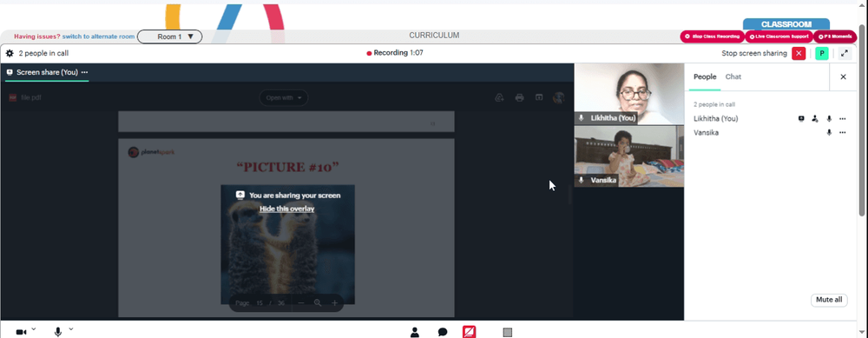Click the planetspark logo on PDF page
The height and width of the screenshot is (338, 868).
point(151,152)
